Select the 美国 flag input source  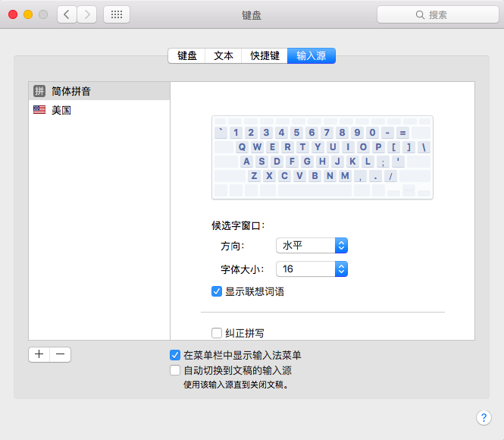tap(39, 110)
